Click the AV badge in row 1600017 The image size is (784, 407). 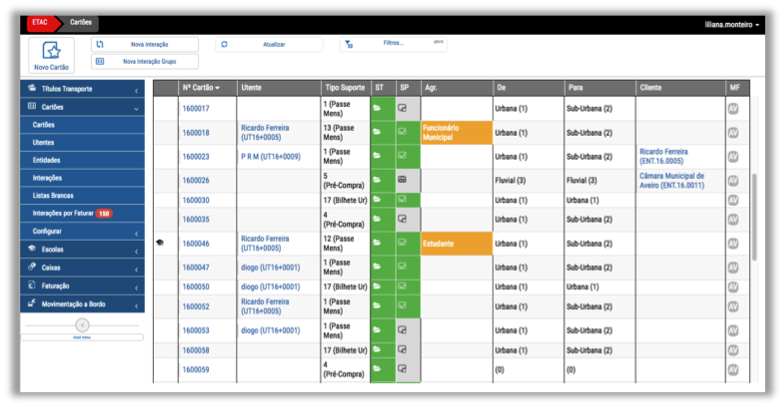[x=733, y=108]
